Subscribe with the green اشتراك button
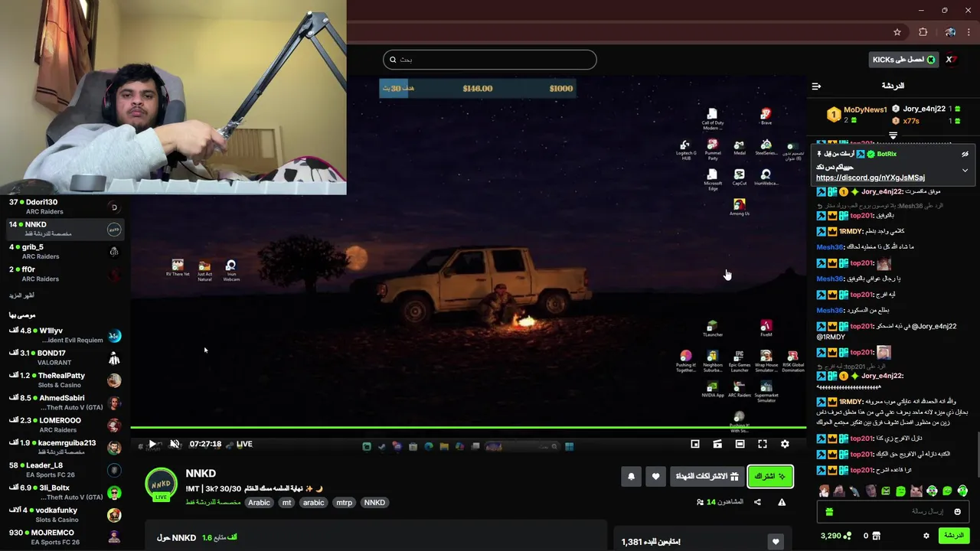Screen dimensions: 980x551 [x=770, y=476]
